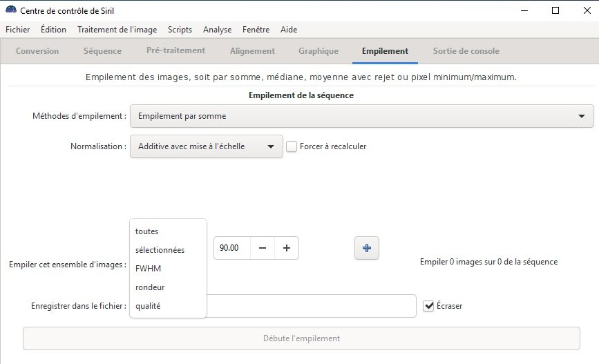Increase the 90.00 value with plus button

[287, 248]
